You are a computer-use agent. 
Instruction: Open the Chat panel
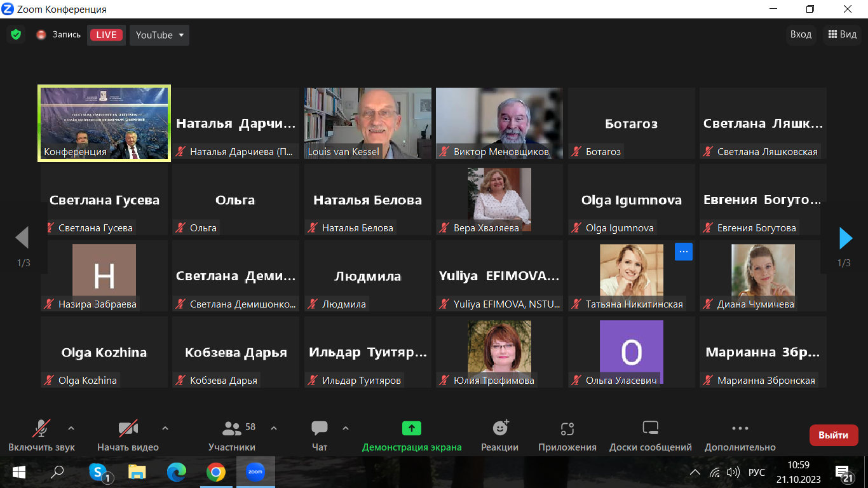(320, 435)
